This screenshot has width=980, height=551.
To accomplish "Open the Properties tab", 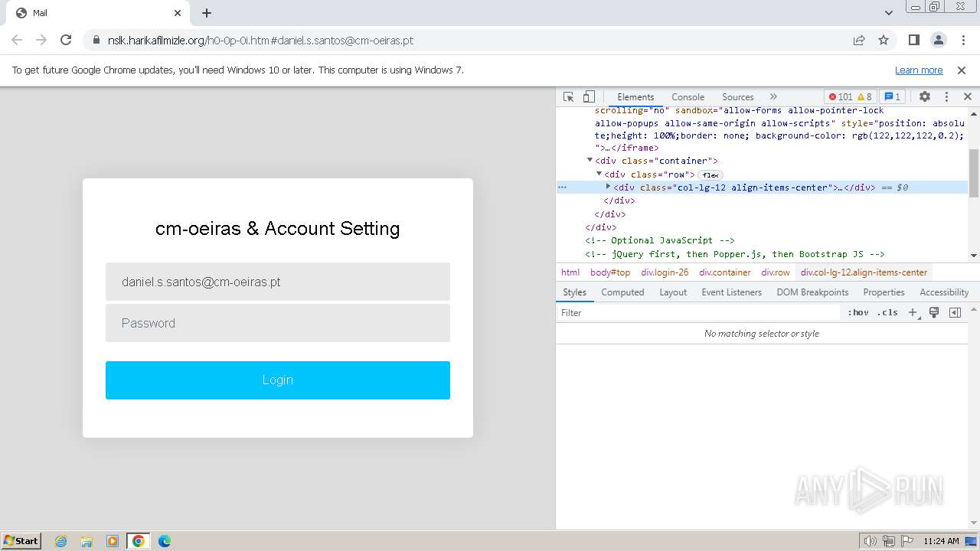I will click(884, 292).
